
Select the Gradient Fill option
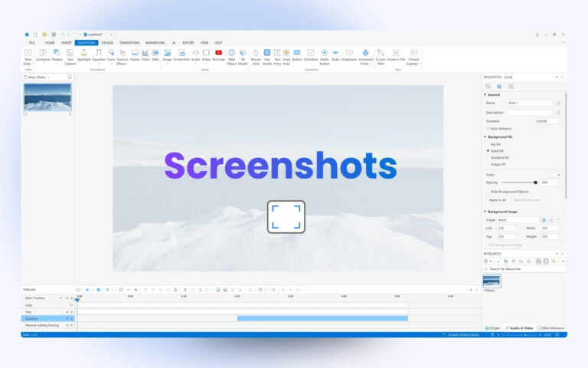point(488,157)
